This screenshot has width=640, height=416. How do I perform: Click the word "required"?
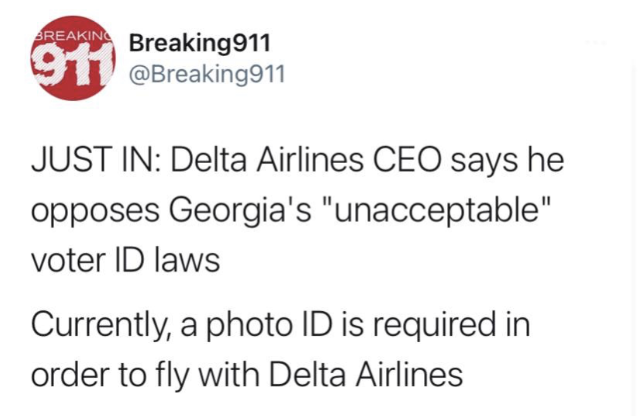tap(459, 326)
